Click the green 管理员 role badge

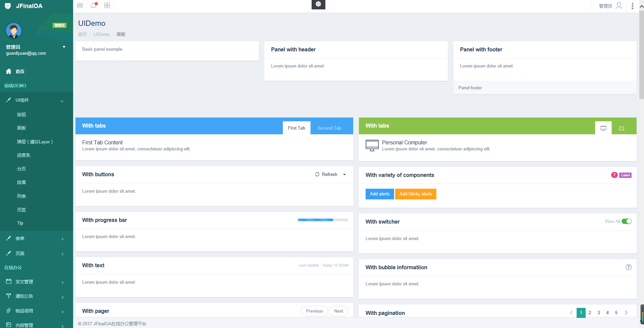click(59, 25)
